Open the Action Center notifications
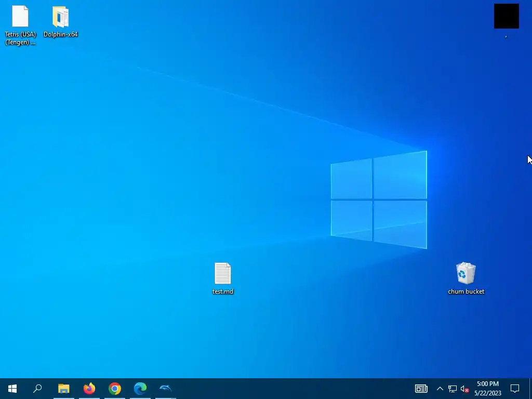Screen dimensions: 532x399 click(515, 389)
